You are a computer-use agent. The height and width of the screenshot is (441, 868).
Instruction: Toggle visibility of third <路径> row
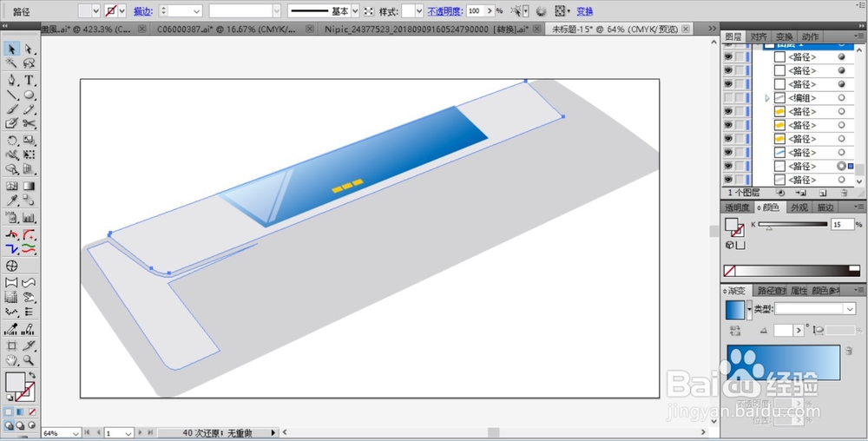728,84
